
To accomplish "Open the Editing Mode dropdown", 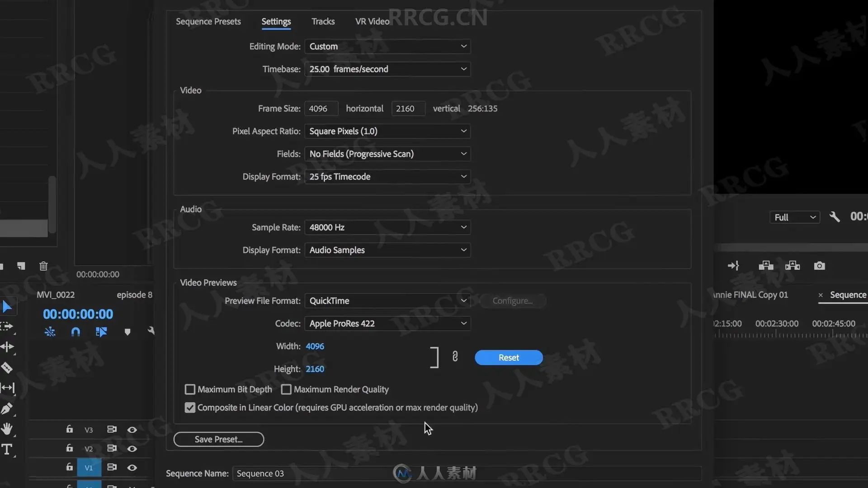I will point(387,47).
